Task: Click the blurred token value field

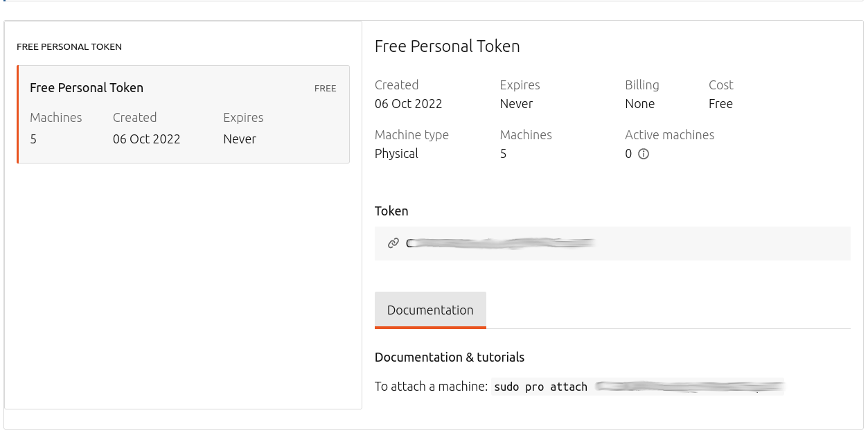Action: tap(500, 243)
